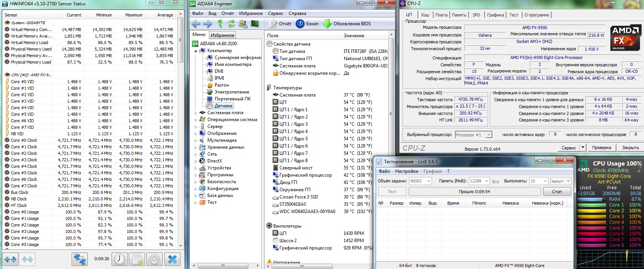Expand Операционная система tree node

195,120
